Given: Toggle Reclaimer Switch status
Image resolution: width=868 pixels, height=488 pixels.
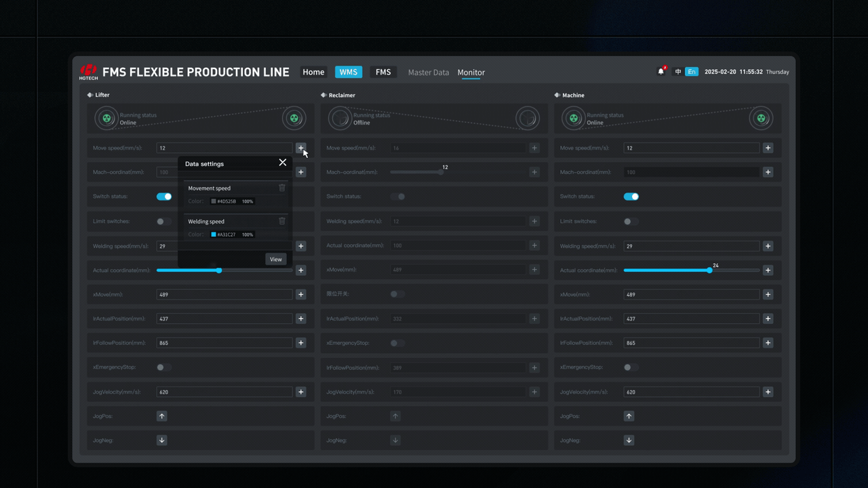Looking at the screenshot, I should pos(398,197).
